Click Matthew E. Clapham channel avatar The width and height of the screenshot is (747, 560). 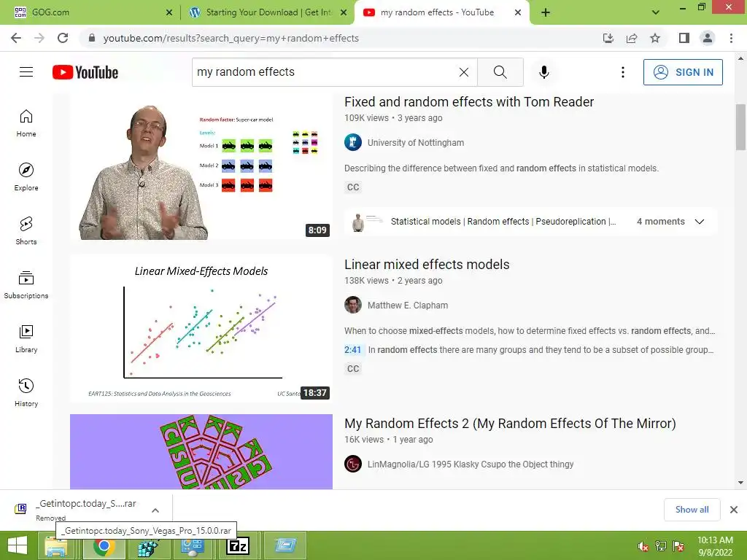coord(353,306)
